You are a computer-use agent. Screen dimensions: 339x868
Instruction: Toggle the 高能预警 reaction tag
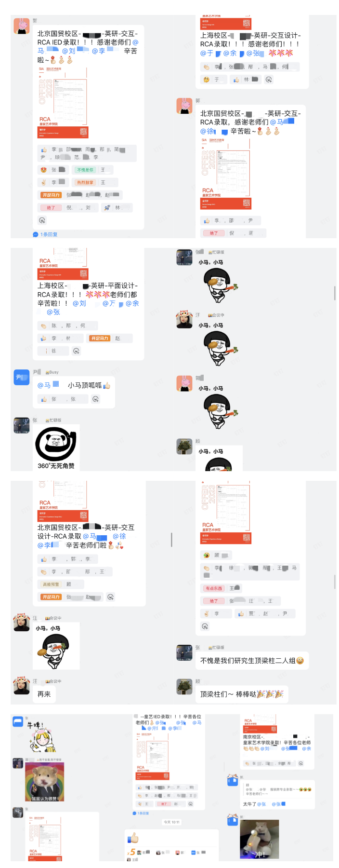click(51, 584)
